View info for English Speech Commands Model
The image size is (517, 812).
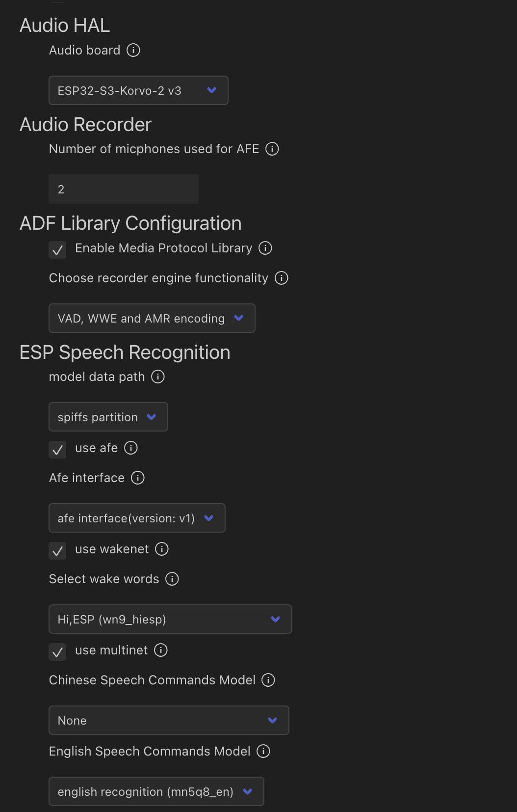263,752
